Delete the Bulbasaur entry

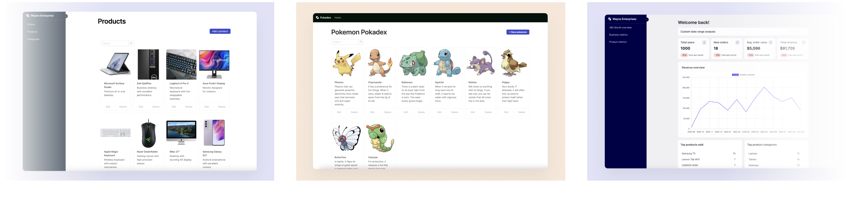coord(421,112)
